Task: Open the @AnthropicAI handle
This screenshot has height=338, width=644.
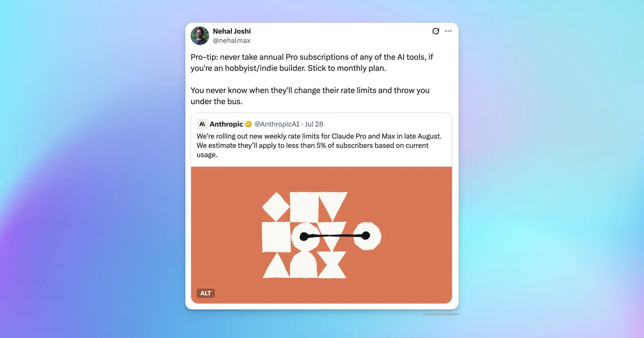Action: 277,124
